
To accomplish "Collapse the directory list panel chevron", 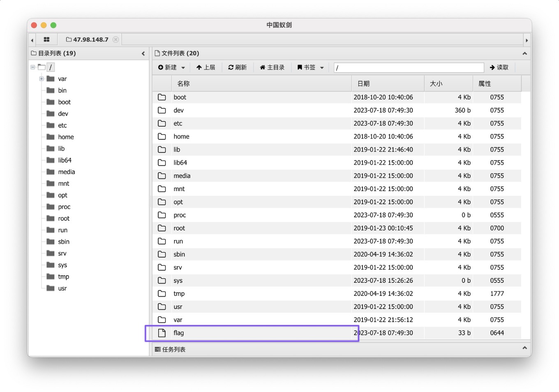I will [x=143, y=53].
